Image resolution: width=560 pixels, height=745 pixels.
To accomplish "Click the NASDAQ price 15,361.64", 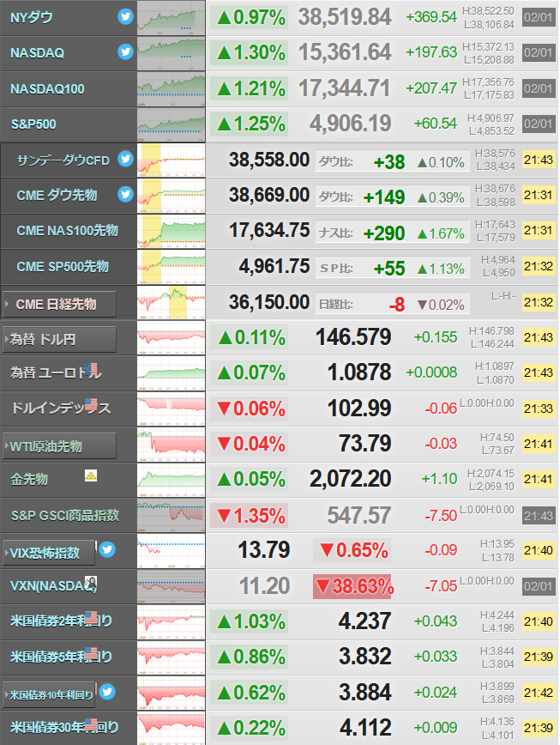I will pyautogui.click(x=345, y=52).
